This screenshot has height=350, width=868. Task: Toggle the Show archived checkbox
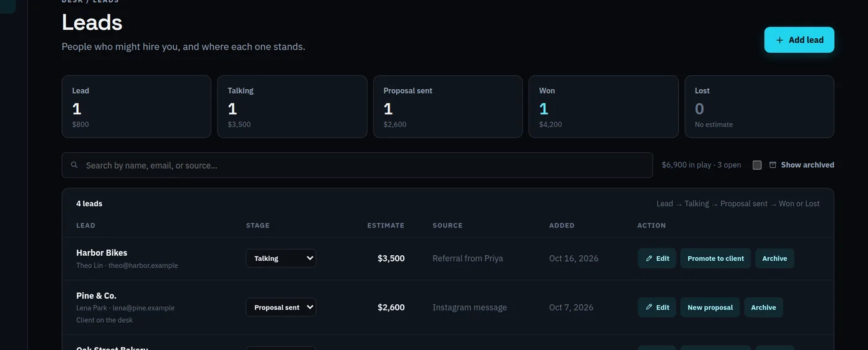coord(757,165)
